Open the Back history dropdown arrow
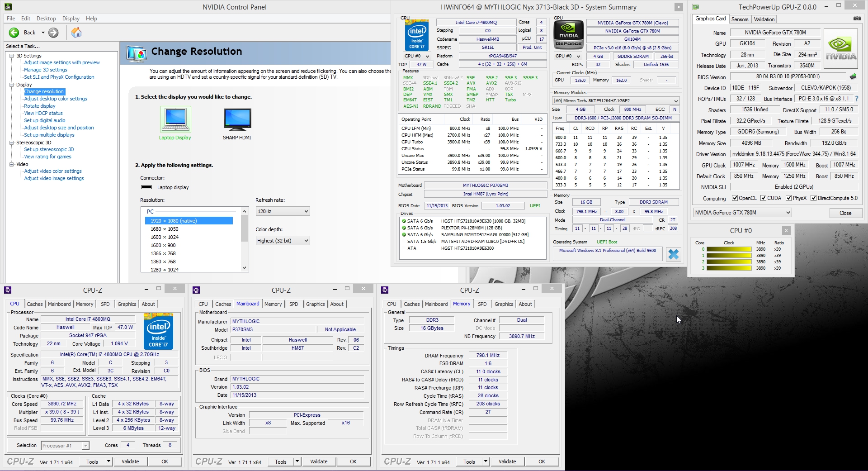The image size is (868, 471). [43, 33]
